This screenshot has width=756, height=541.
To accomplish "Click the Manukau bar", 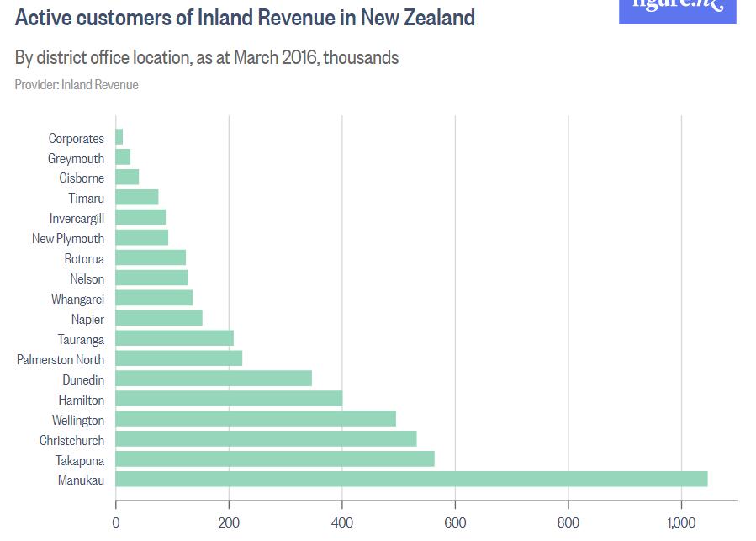I will click(x=411, y=479).
